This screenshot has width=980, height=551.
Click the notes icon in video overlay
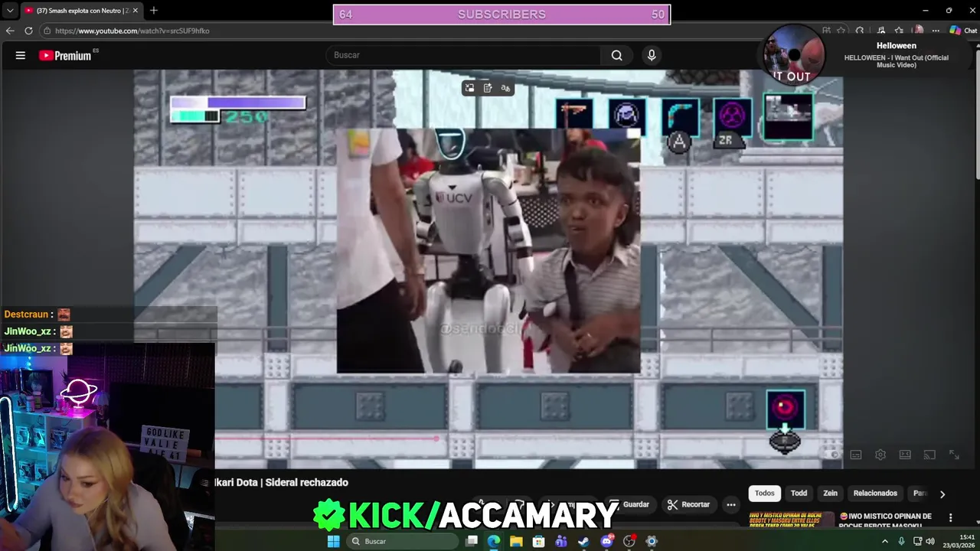[488, 88]
